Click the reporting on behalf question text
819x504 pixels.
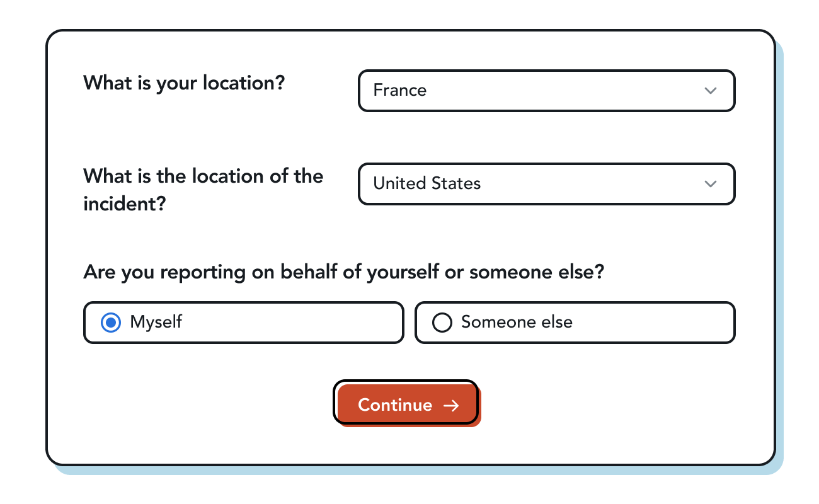point(343,272)
